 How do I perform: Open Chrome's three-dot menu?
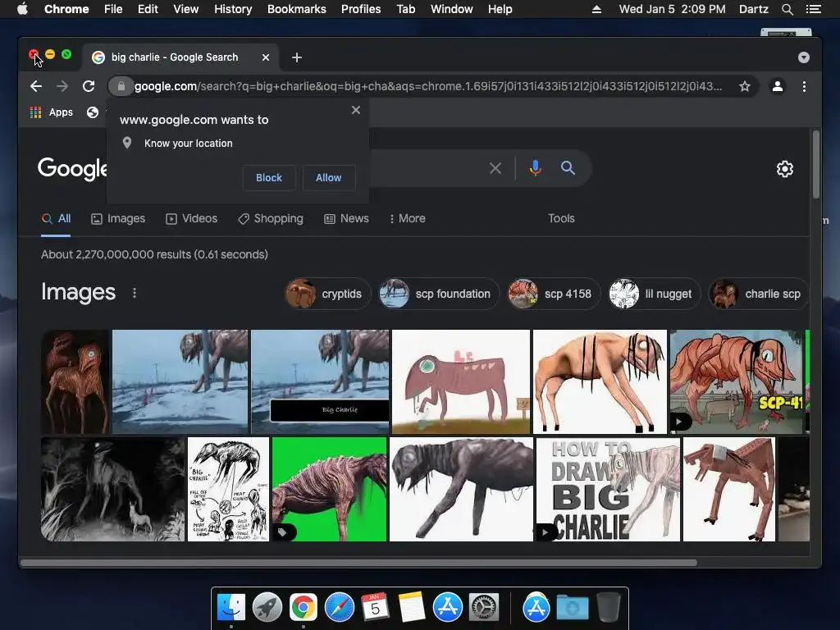tap(804, 86)
